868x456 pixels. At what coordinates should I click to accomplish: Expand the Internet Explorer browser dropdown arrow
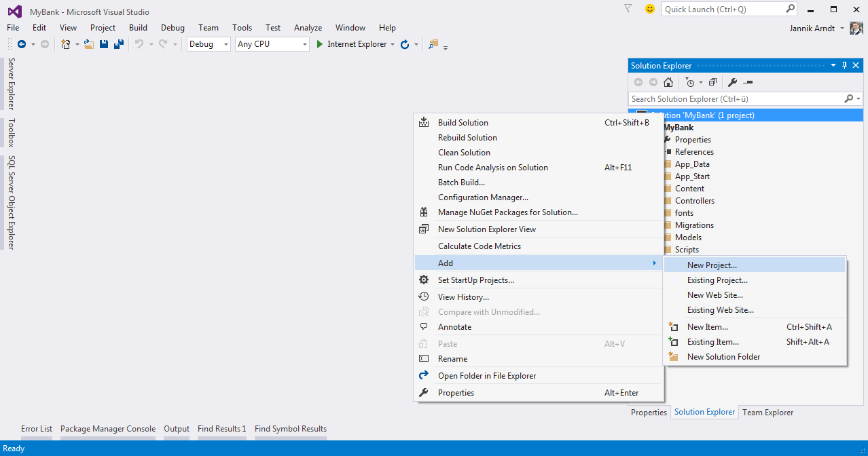(392, 45)
